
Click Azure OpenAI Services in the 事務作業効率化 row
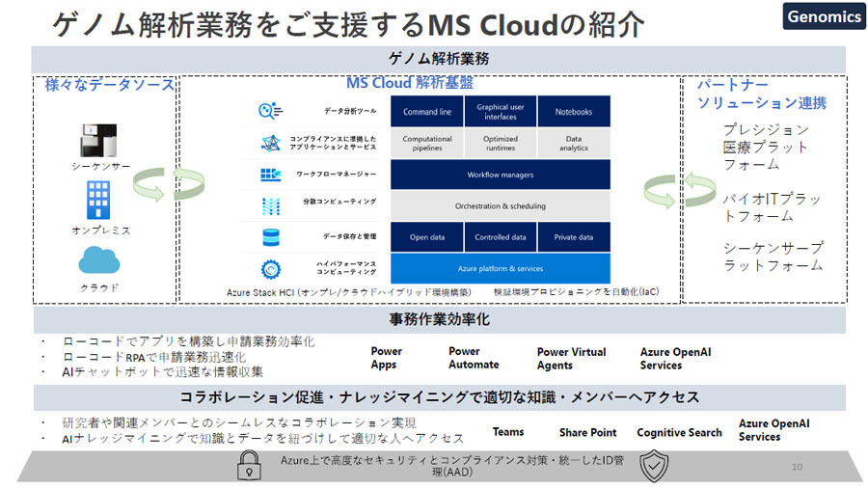(675, 358)
